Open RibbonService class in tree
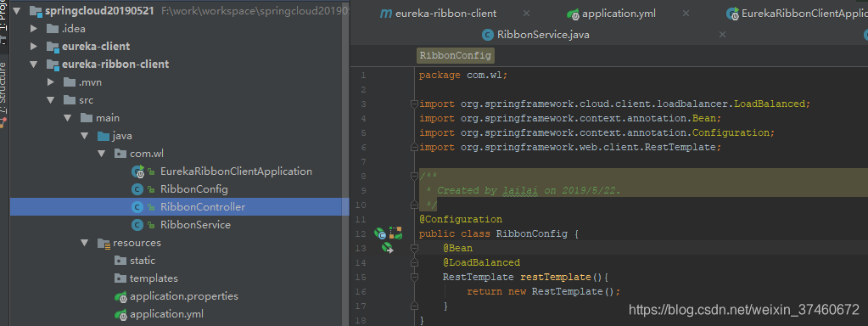 [x=195, y=225]
